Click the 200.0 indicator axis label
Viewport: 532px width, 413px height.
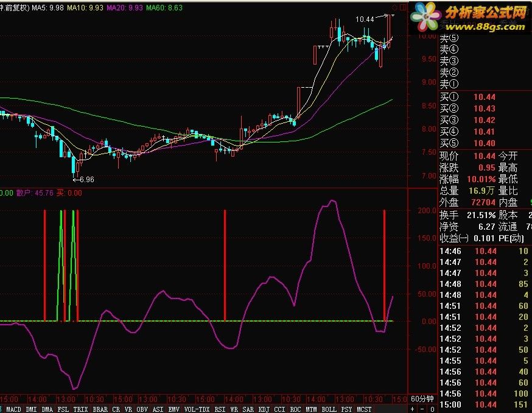[427, 211]
